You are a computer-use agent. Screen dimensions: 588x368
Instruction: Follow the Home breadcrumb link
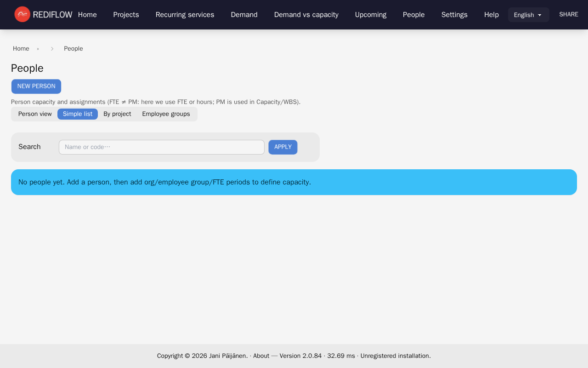point(21,49)
